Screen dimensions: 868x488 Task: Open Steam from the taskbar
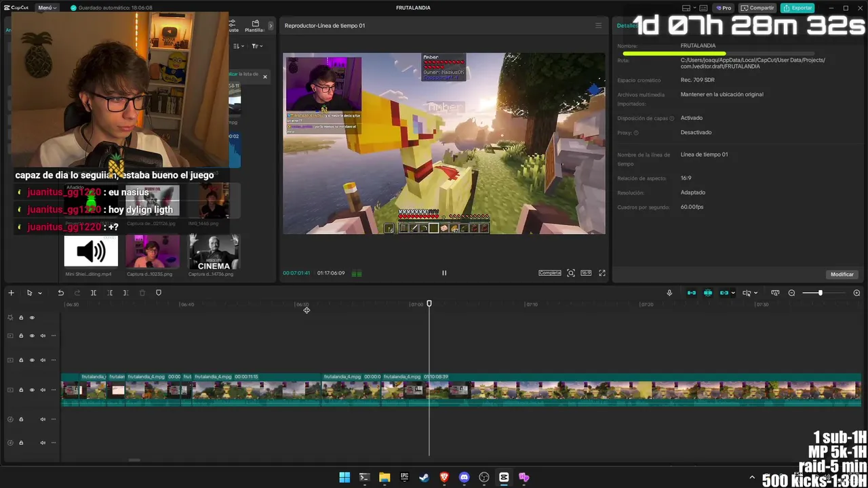pyautogui.click(x=424, y=477)
